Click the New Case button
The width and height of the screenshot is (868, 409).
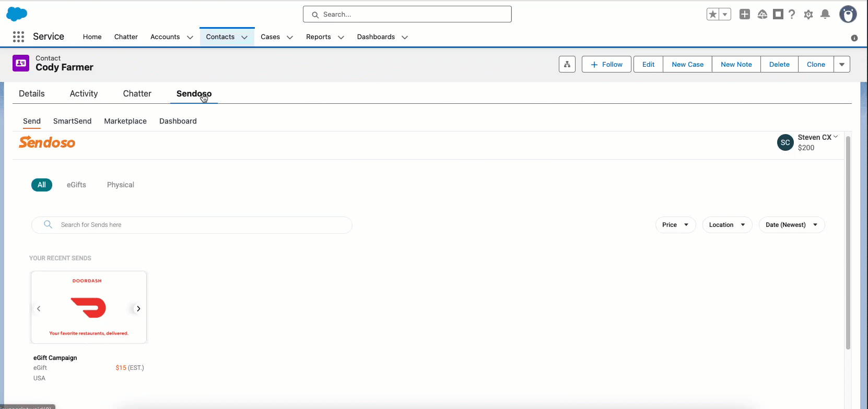point(687,64)
